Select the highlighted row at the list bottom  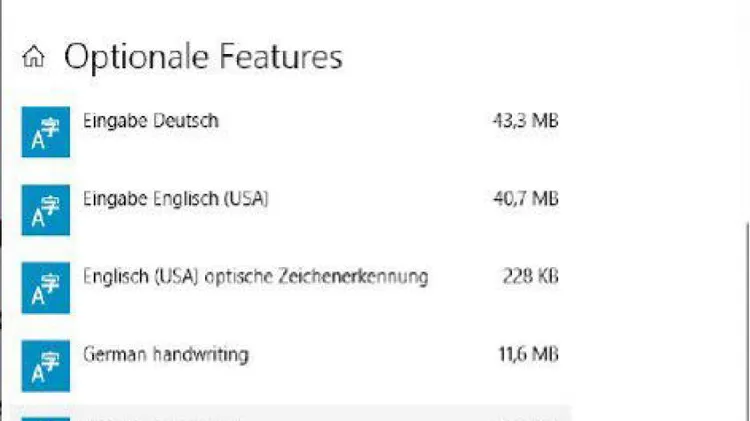coord(291,414)
